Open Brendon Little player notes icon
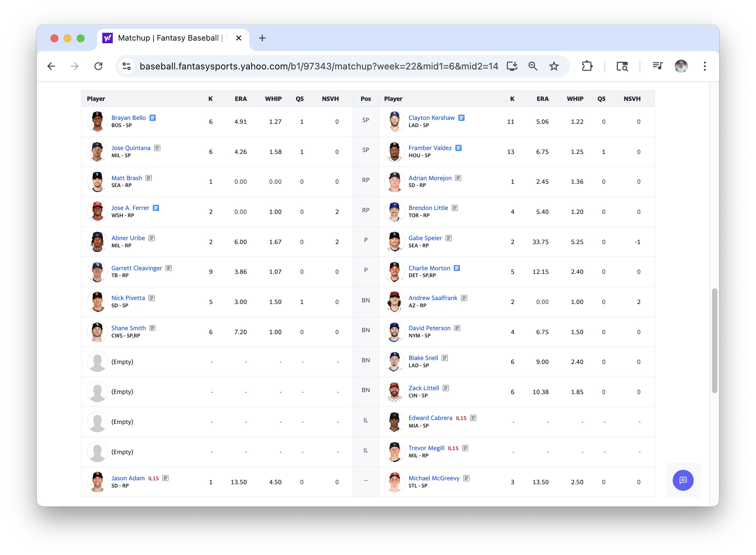This screenshot has height=555, width=756. tap(455, 208)
